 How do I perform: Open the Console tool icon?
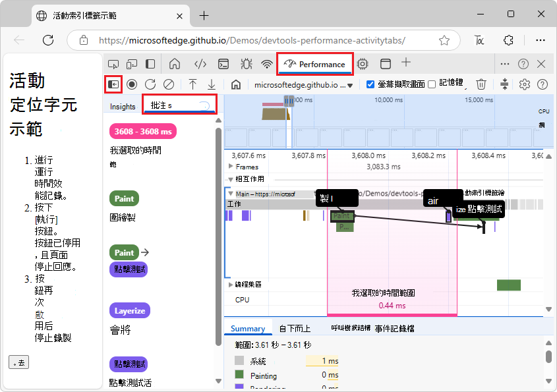click(223, 65)
